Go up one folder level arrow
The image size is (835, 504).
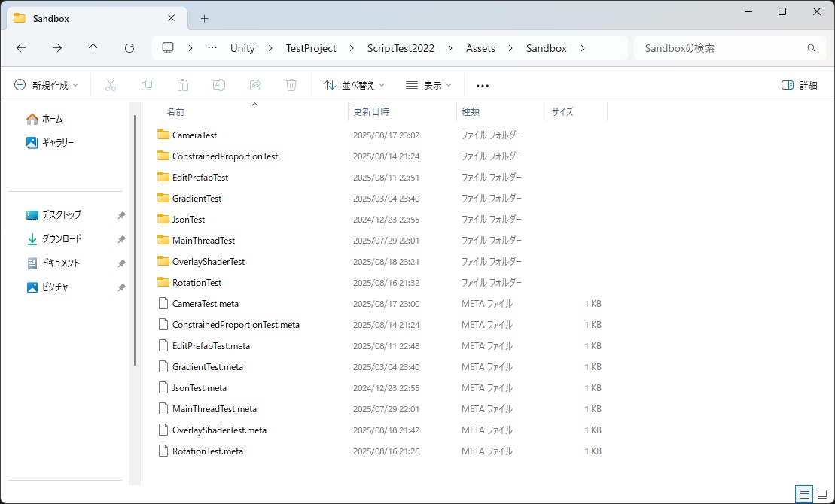coord(93,48)
